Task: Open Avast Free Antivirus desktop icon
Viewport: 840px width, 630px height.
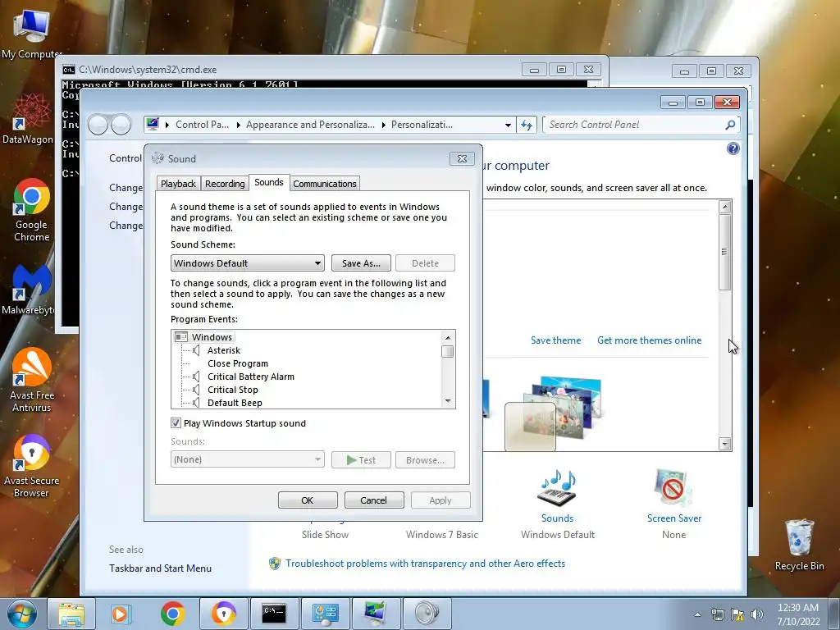Action: tap(32, 380)
